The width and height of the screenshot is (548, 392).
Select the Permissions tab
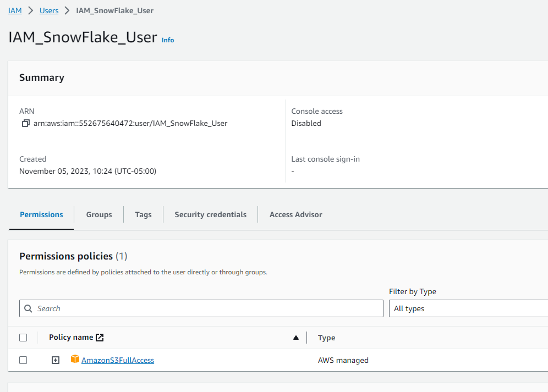tap(41, 214)
